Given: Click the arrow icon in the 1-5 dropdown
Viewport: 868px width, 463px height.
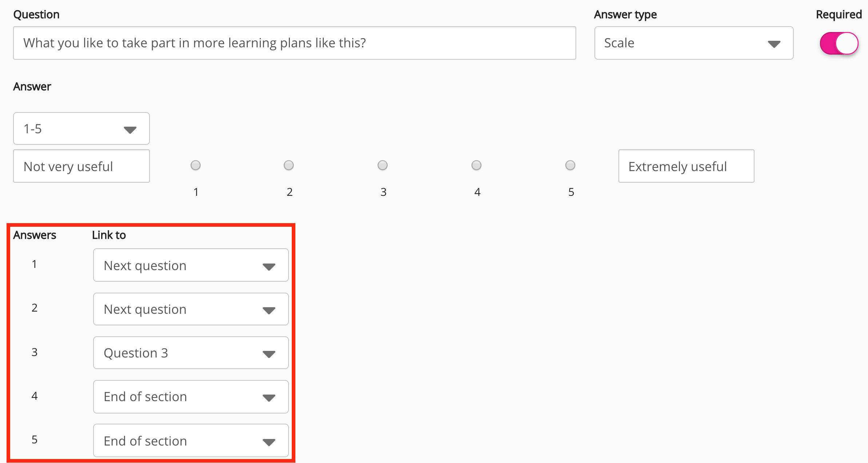Looking at the screenshot, I should tap(130, 130).
